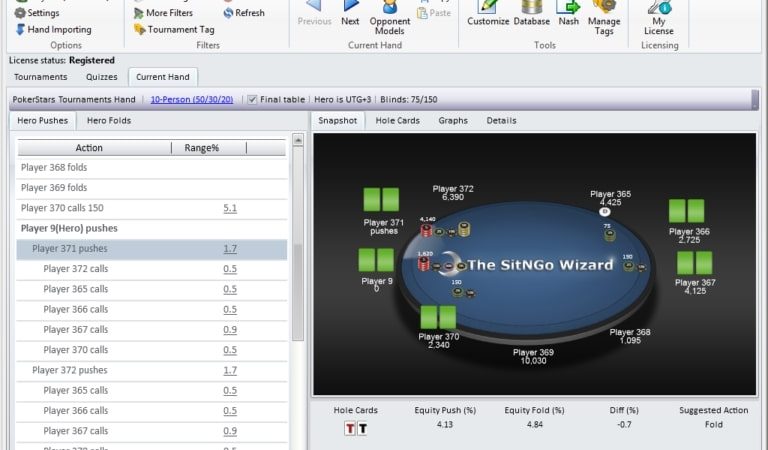Image resolution: width=768 pixels, height=450 pixels.
Task: Switch to the Tournaments tab
Action: [41, 77]
